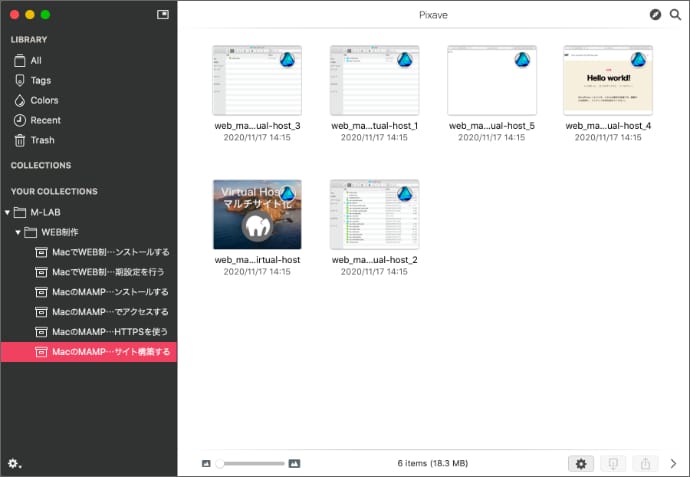Click the large thumbnail icon beside slider
Image resolution: width=690 pixels, height=477 pixels.
294,463
